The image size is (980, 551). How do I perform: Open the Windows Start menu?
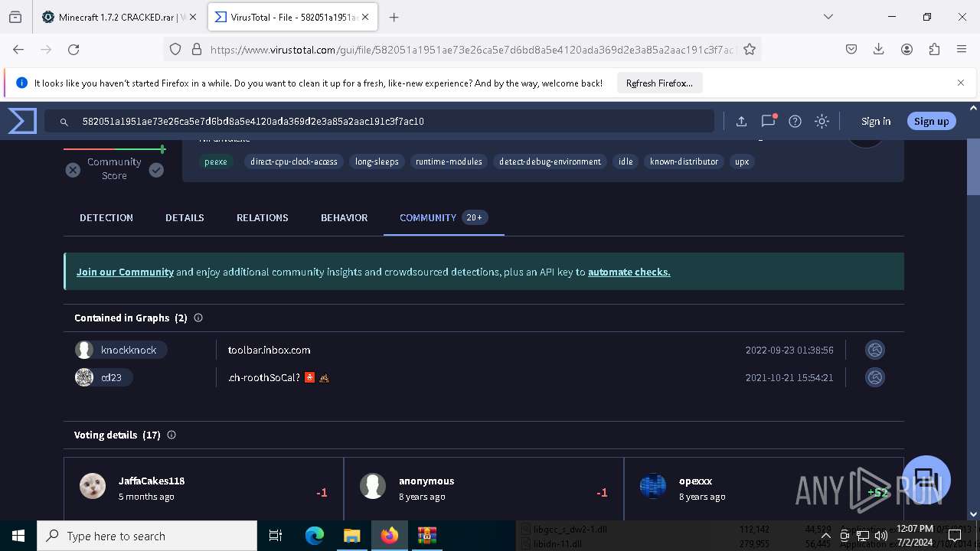(x=18, y=536)
